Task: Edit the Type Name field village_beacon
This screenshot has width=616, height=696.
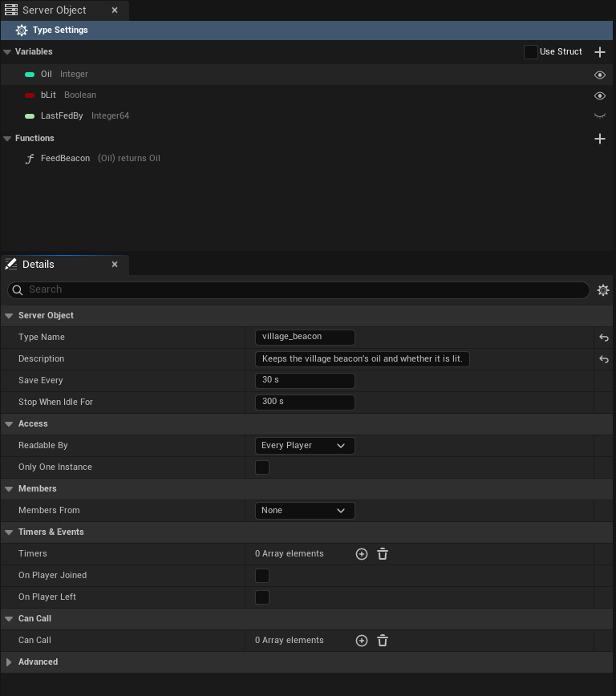Action: pyautogui.click(x=305, y=337)
